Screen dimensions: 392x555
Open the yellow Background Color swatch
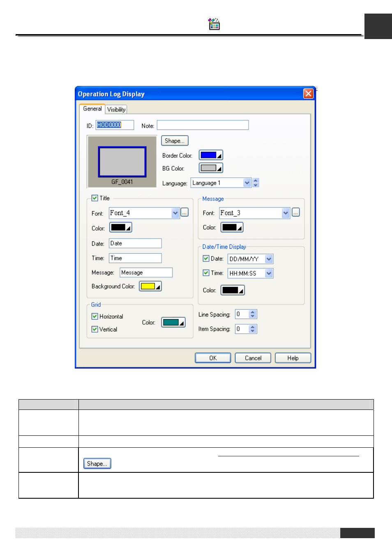click(150, 286)
